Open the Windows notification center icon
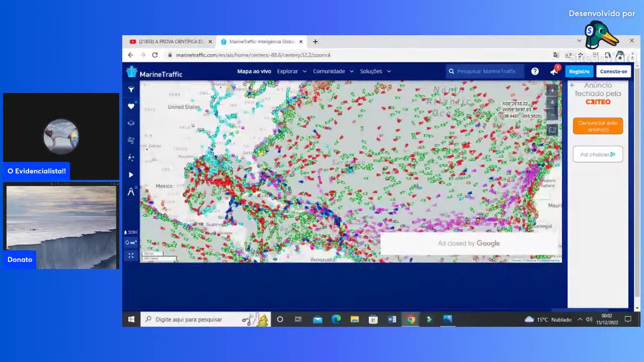The height and width of the screenshot is (362, 644). [x=628, y=319]
